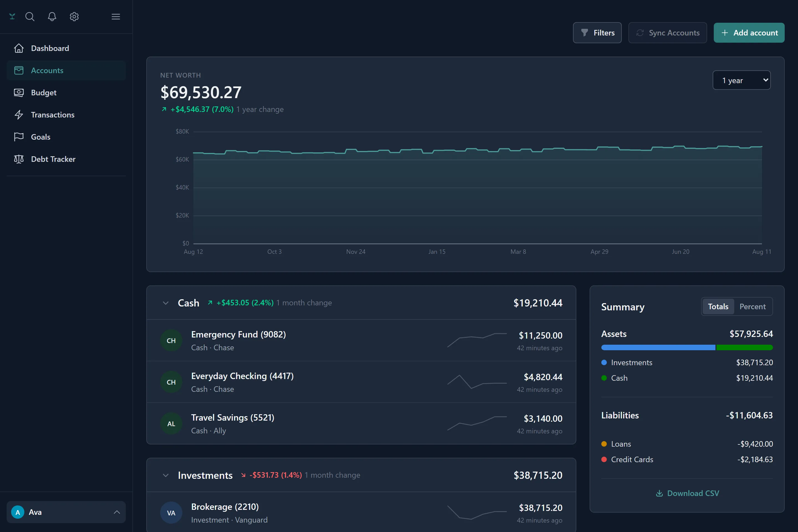Click the download icon beside Download CSV
Screen dimensions: 798x532
point(659,493)
